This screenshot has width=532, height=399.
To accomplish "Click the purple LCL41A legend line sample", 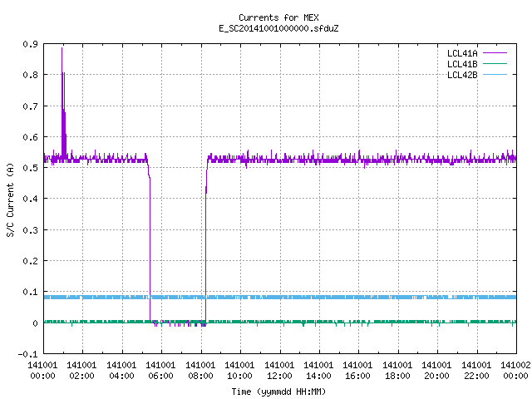I will tap(495, 53).
